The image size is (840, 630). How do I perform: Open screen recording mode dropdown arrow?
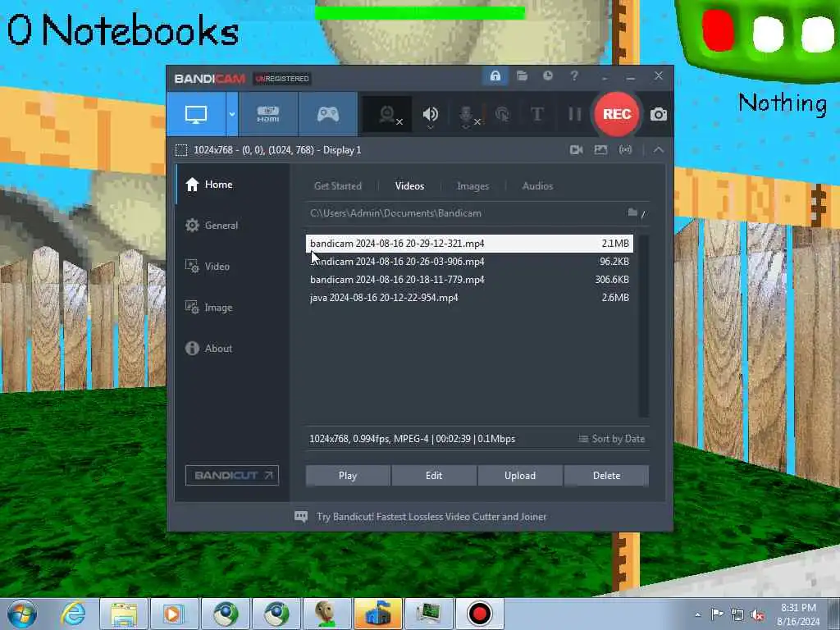[232, 114]
